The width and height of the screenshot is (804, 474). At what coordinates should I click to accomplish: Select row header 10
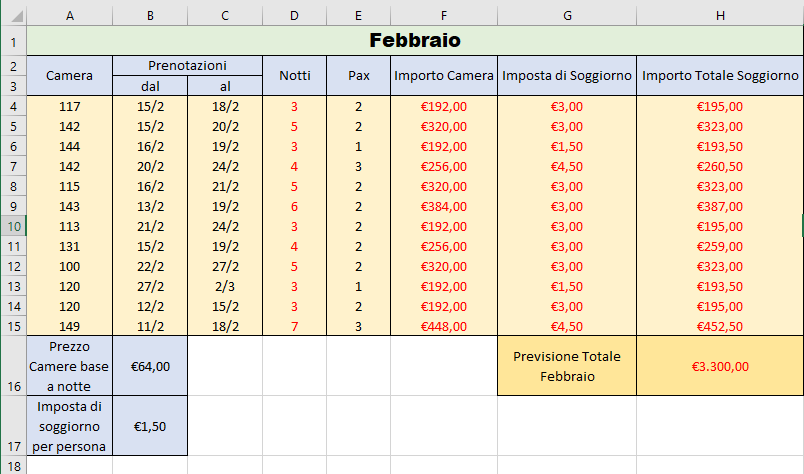tap(13, 226)
